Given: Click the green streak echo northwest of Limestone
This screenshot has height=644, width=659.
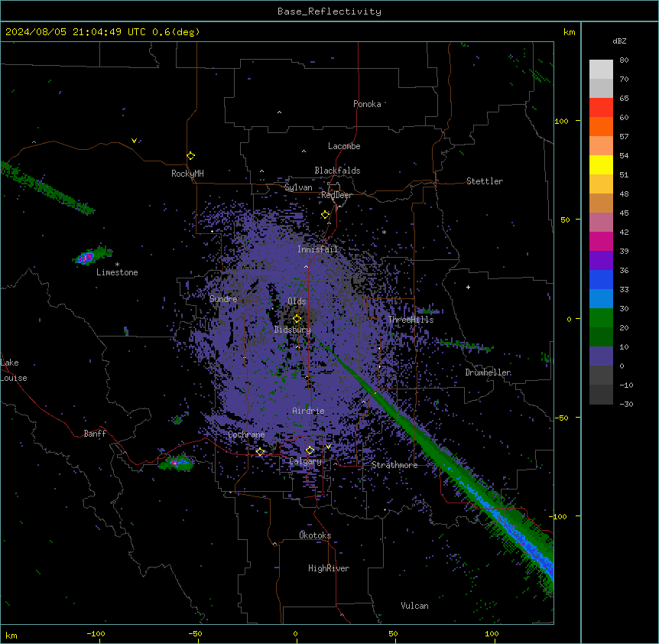Looking at the screenshot, I should (x=47, y=188).
